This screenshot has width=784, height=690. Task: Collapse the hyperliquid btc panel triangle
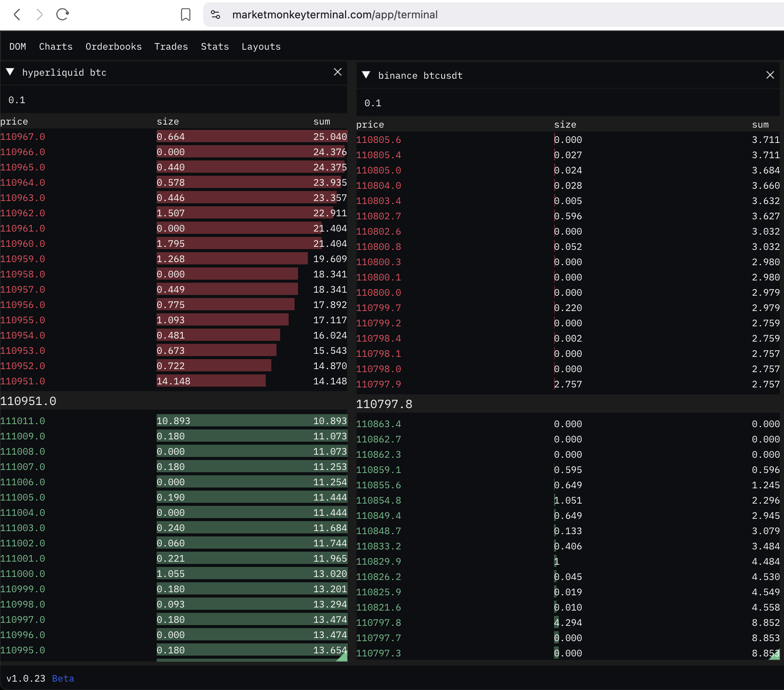point(10,72)
